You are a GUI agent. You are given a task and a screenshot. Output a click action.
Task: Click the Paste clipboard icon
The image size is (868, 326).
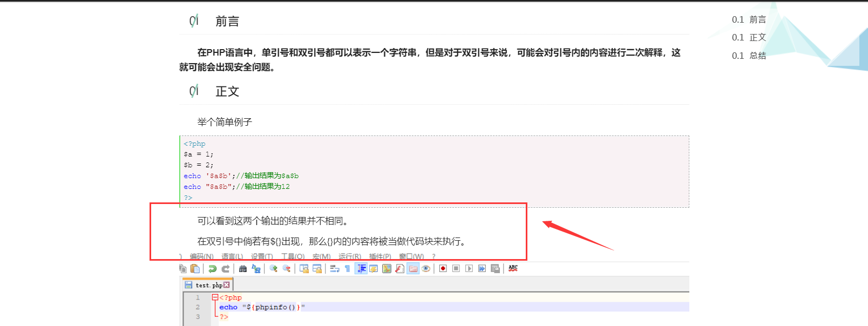(x=195, y=269)
